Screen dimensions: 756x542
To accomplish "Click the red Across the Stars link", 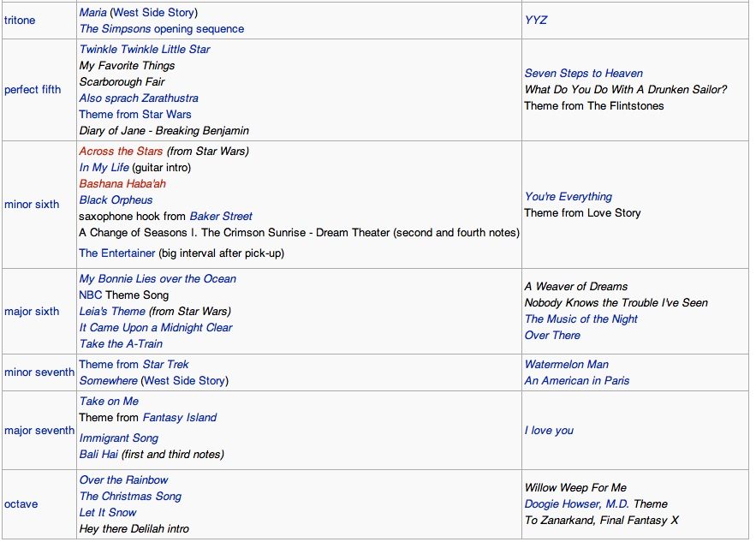I will [121, 152].
